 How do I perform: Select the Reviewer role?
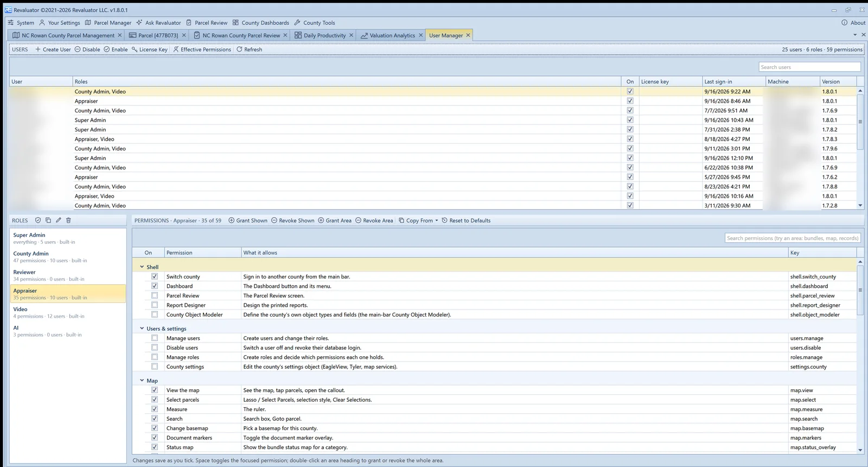pyautogui.click(x=68, y=275)
